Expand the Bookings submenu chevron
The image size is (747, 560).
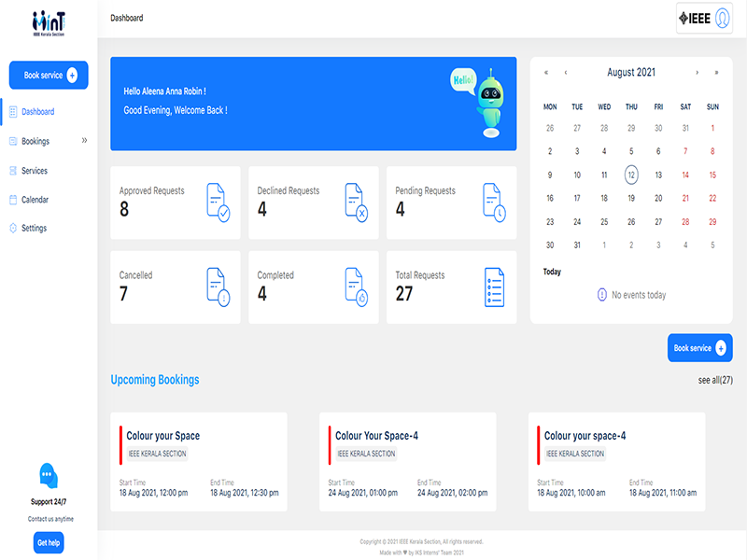84,141
